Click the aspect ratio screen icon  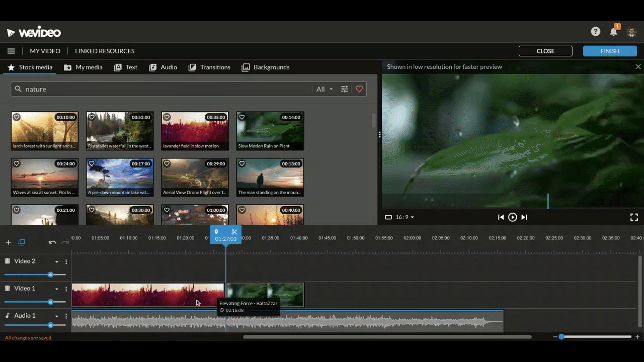point(388,217)
